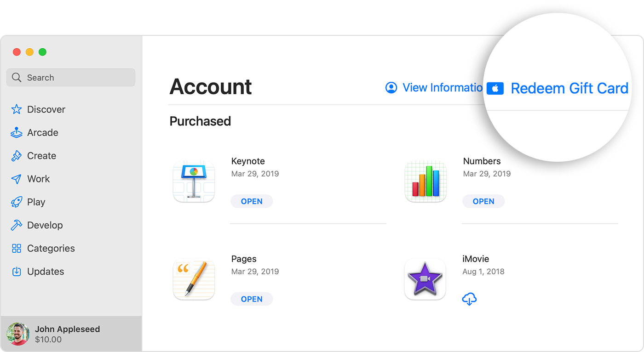Viewport: 644px width, 352px height.
Task: Click the person icon beside View Information
Action: click(391, 87)
